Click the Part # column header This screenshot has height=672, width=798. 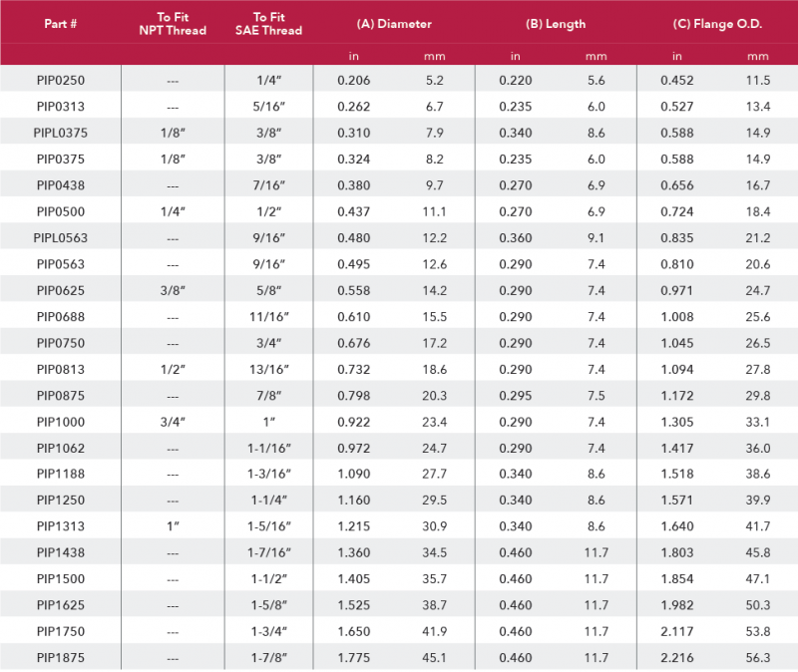pyautogui.click(x=61, y=24)
